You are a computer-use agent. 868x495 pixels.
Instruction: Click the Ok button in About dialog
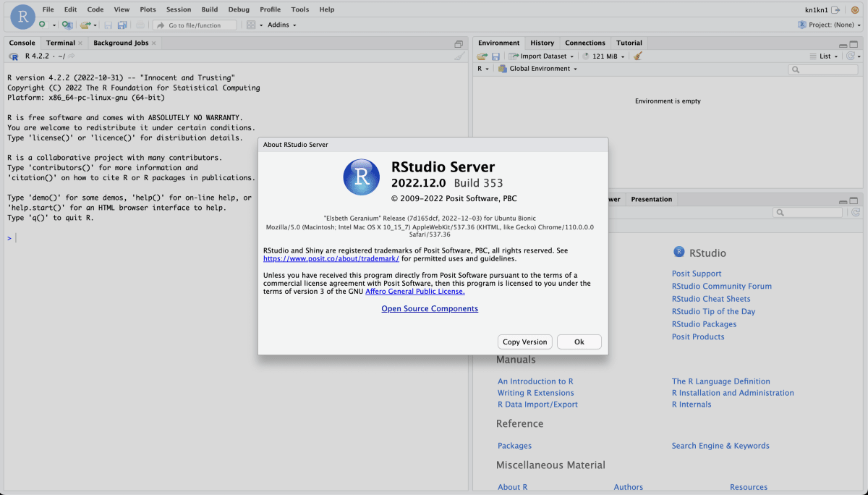click(579, 342)
